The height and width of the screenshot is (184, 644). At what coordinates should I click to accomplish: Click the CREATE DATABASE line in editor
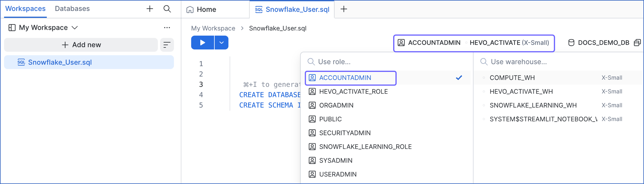[x=270, y=95]
